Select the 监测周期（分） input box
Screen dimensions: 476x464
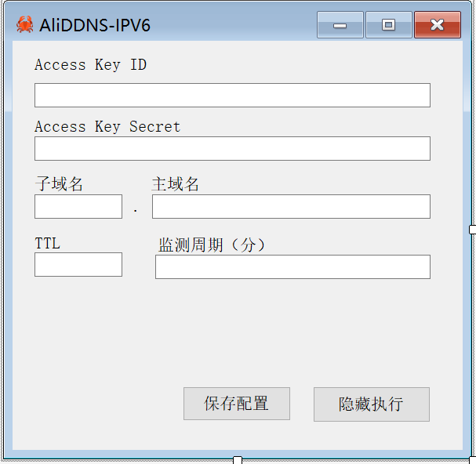click(x=293, y=266)
